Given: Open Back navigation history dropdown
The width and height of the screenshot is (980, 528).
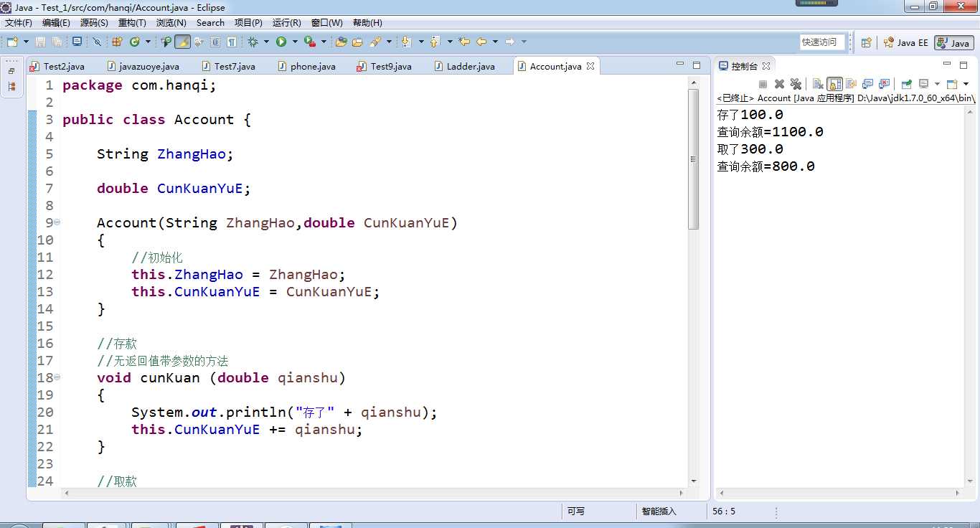Looking at the screenshot, I should click(x=495, y=42).
